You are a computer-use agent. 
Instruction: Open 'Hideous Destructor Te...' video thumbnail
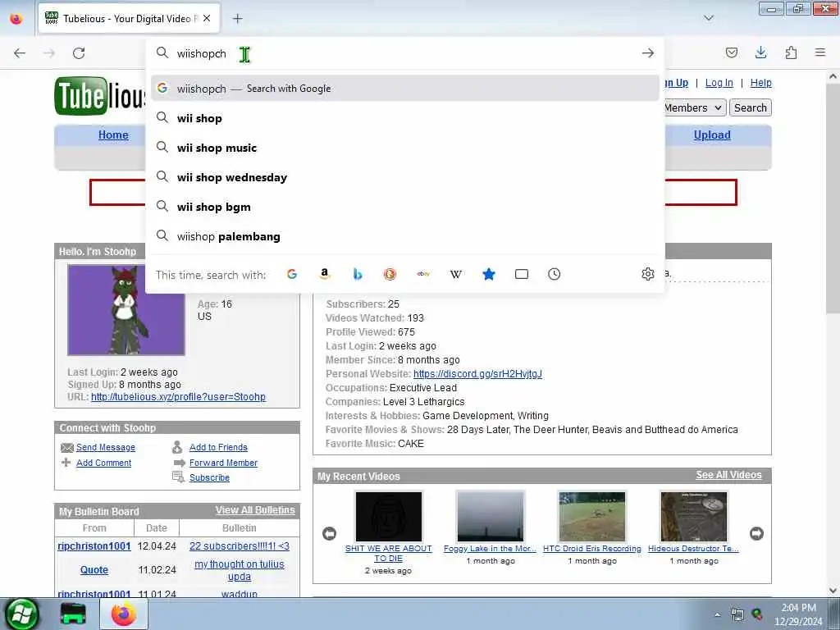pyautogui.click(x=694, y=517)
